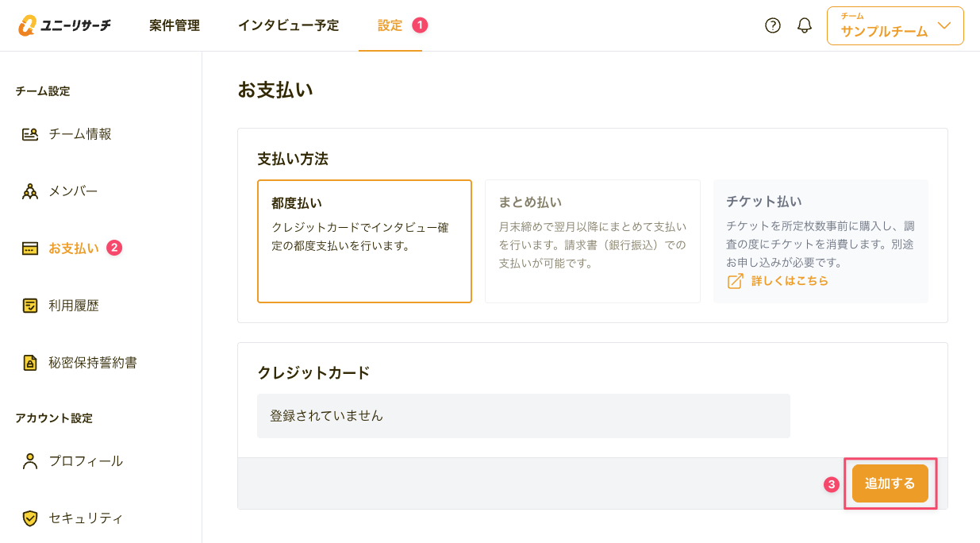Screen dimensions: 980x543
Task: Open the 詳しくはこちら link
Action: (789, 281)
